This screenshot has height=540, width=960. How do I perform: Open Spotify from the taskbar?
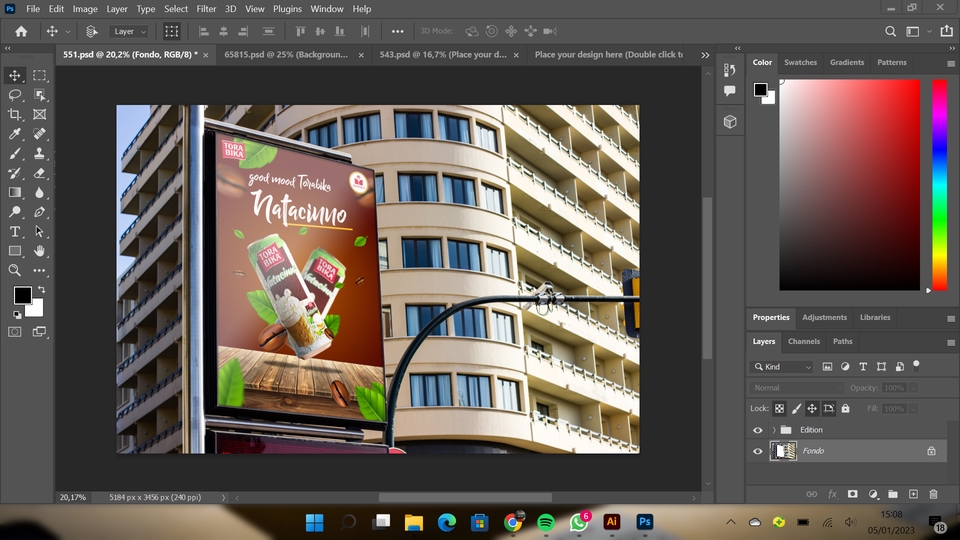click(546, 522)
